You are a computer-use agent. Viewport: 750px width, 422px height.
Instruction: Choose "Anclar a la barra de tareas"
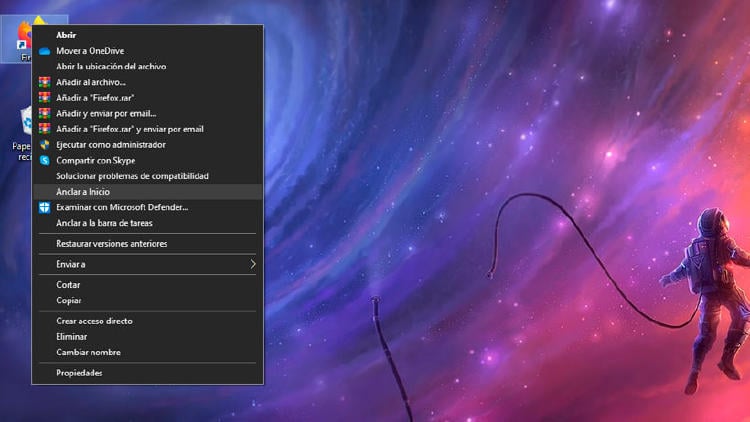(104, 223)
